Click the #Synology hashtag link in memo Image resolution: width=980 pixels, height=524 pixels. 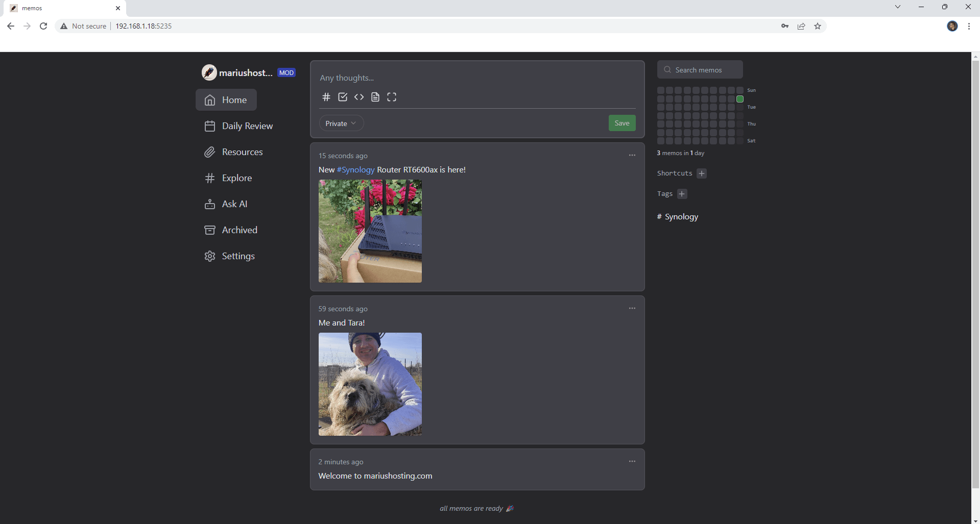pyautogui.click(x=355, y=170)
